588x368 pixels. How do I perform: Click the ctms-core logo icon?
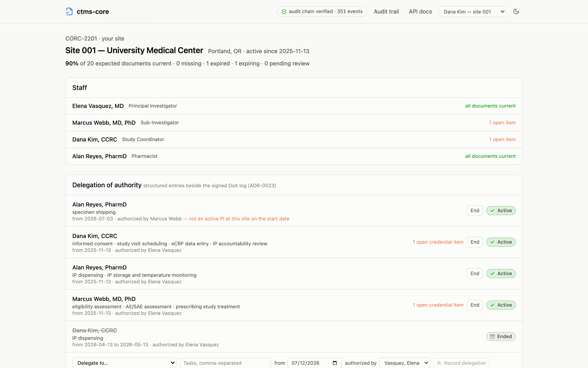[69, 11]
